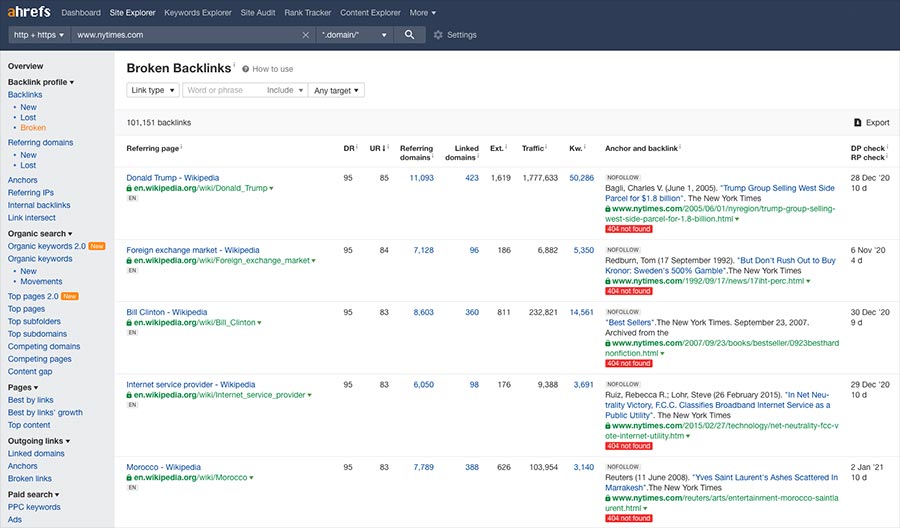Viewport: 900px width, 528px height.
Task: Click keywords value 14,561 in Bill Clinton row
Action: [x=581, y=312]
